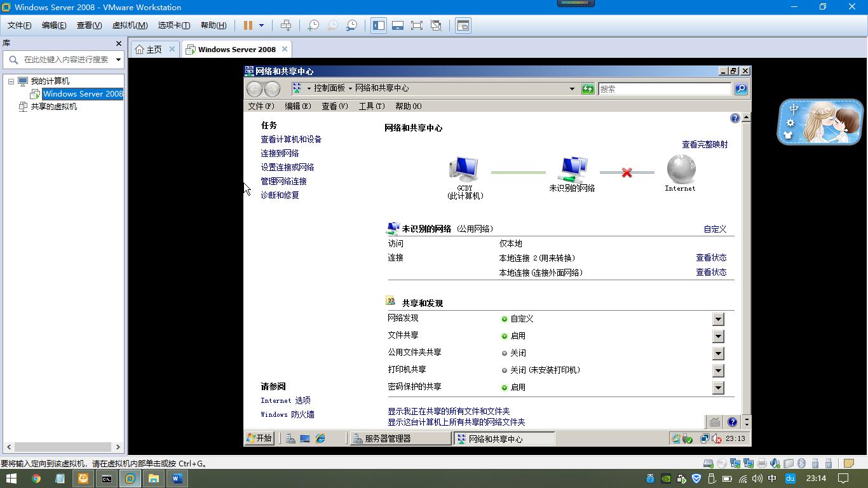Enter full screen mode via VMware toolbar icon
Viewport: 868px width, 488px height.
[x=417, y=25]
